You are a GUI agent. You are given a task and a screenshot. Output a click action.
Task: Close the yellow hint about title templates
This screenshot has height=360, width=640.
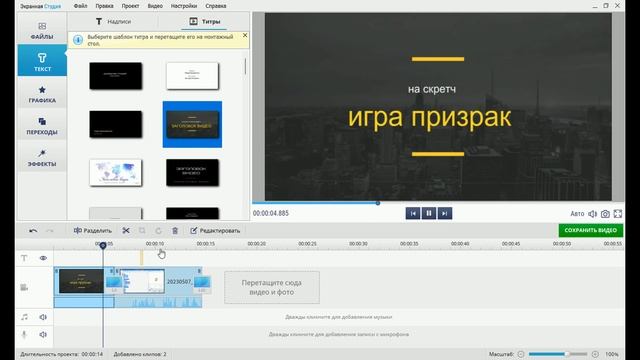pos(245,36)
